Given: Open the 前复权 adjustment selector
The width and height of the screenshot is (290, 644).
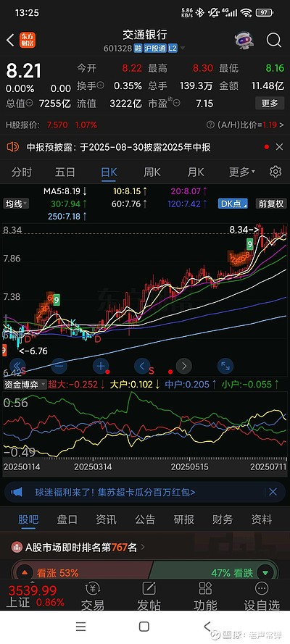Looking at the screenshot, I should click(270, 204).
